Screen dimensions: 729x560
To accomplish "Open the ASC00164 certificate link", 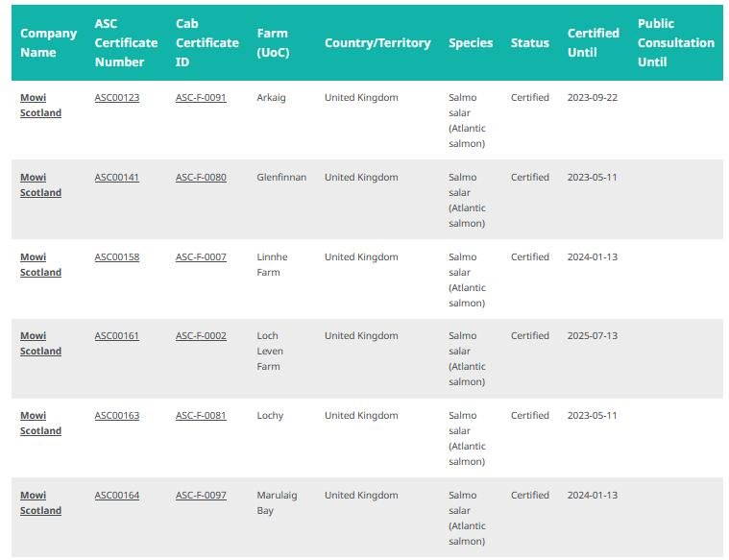I will tap(116, 495).
